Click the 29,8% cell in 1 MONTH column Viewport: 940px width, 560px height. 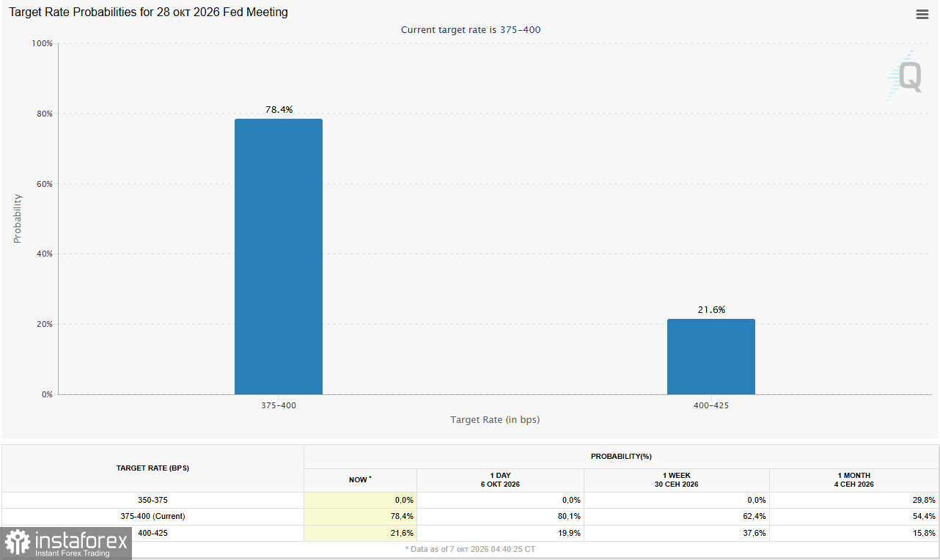point(853,500)
